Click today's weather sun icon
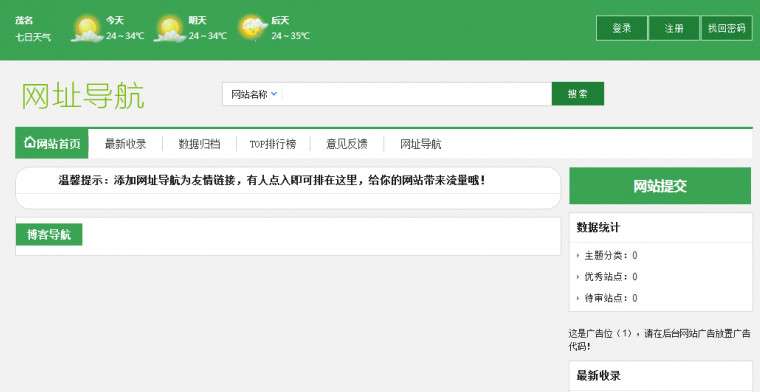The width and height of the screenshot is (760, 392). [x=87, y=29]
